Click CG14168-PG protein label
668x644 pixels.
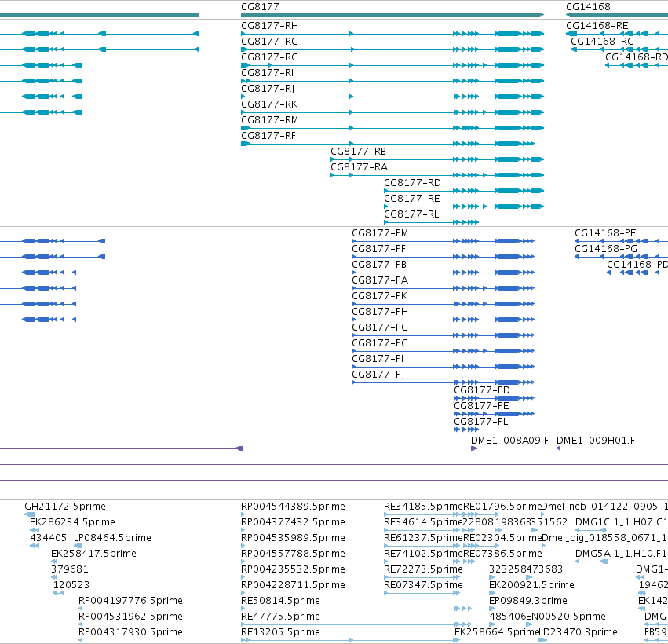coord(606,249)
